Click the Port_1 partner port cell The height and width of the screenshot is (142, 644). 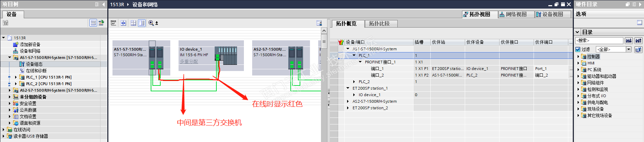click(551, 69)
